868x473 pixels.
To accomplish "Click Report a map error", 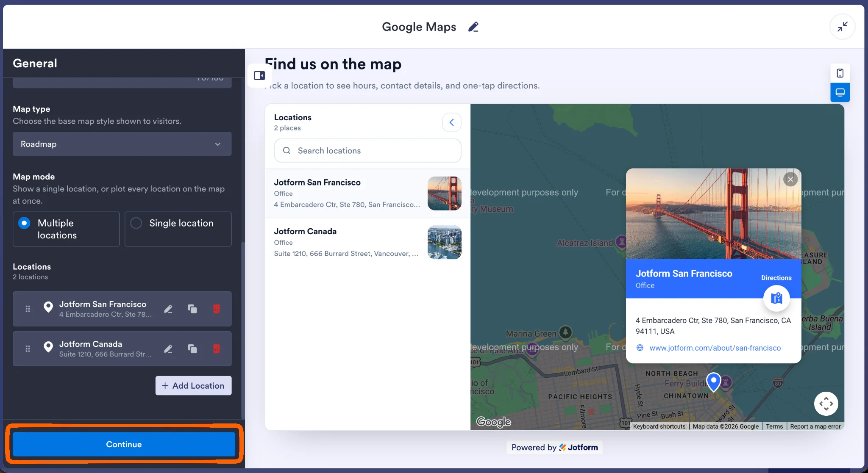I will click(x=815, y=426).
